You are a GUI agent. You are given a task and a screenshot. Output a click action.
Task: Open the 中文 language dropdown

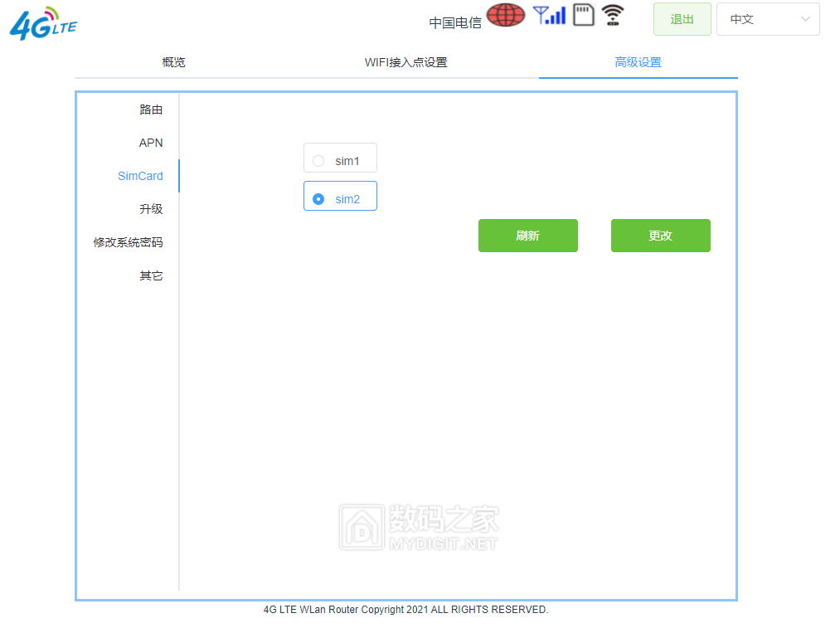click(x=768, y=19)
